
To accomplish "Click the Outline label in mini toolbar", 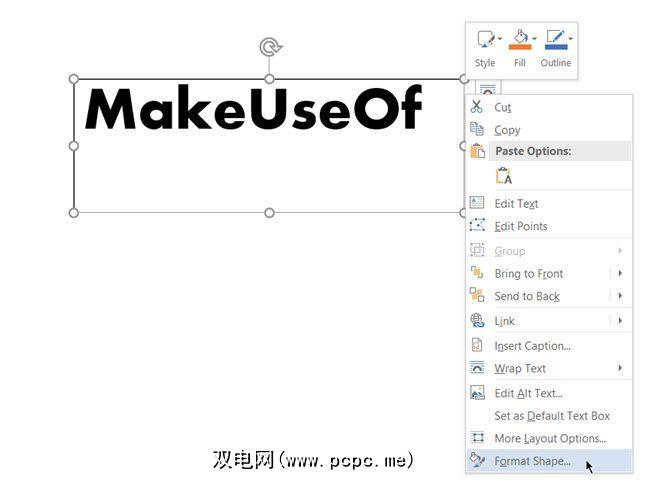I will 555,63.
